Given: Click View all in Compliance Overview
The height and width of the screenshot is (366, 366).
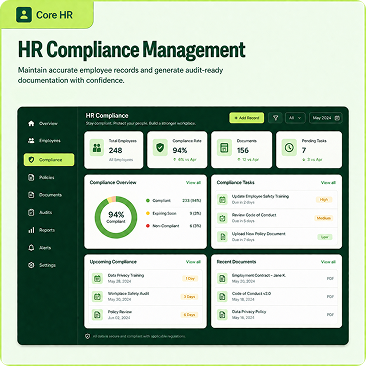Looking at the screenshot, I should (x=193, y=183).
